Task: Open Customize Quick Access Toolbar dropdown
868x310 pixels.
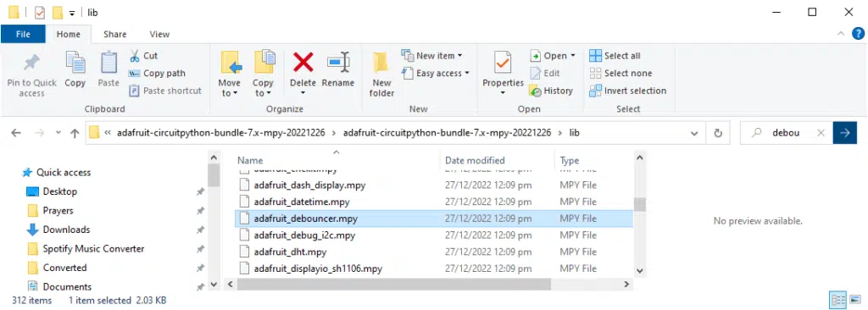Action: (x=72, y=13)
